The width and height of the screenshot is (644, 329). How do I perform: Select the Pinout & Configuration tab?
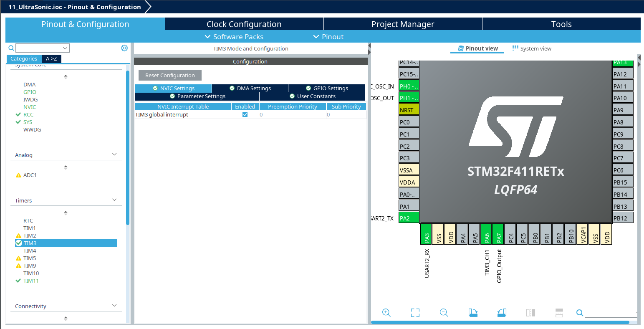(85, 24)
